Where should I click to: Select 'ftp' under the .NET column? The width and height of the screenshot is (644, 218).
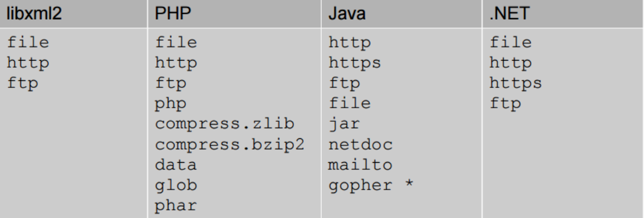pos(505,104)
